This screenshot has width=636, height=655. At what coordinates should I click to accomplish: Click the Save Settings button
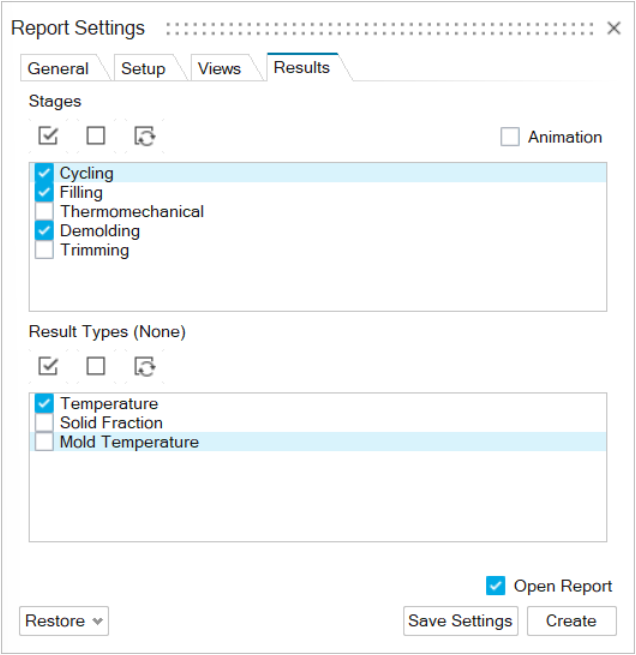pos(460,621)
